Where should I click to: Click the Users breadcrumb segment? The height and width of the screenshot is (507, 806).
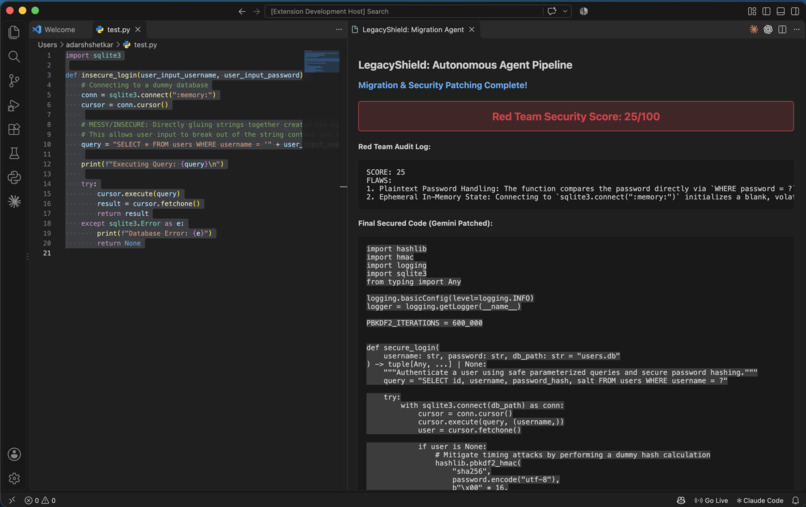(x=47, y=45)
